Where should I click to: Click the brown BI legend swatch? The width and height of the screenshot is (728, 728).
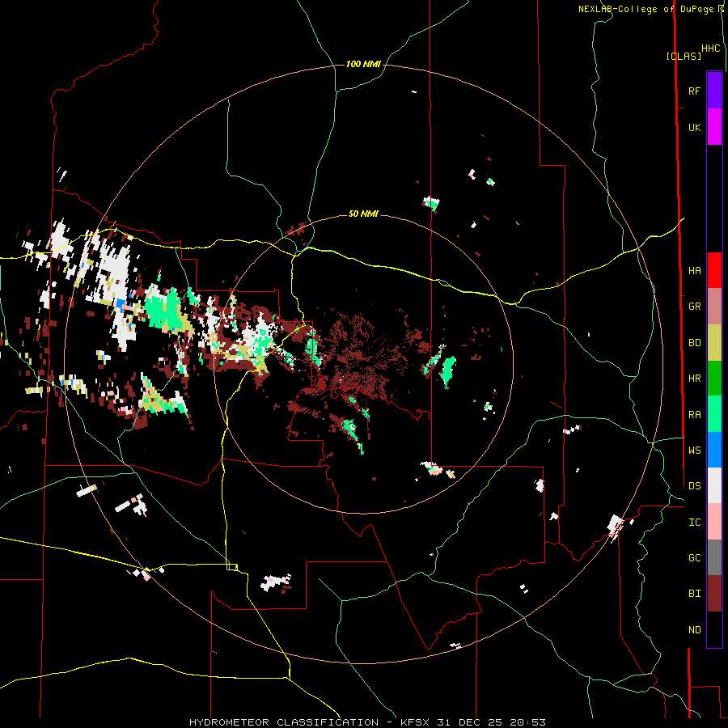(714, 594)
